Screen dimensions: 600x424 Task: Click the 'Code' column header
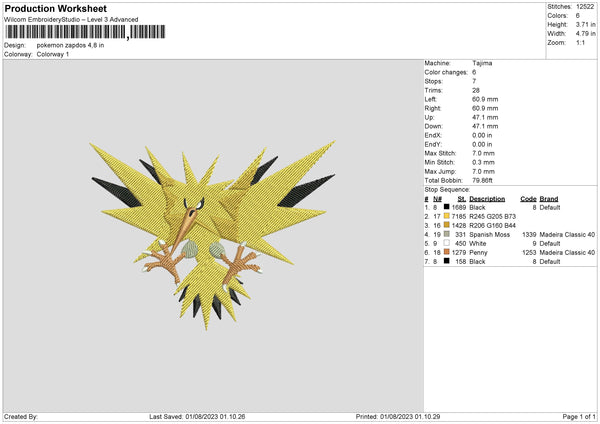[x=528, y=199]
